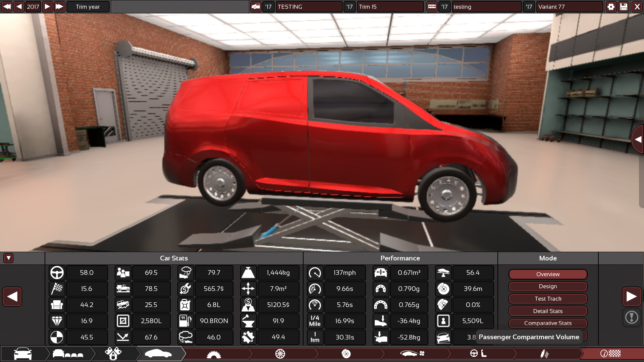Open the engine pistons tab icon
This screenshot has width=644, height=362.
[113, 354]
